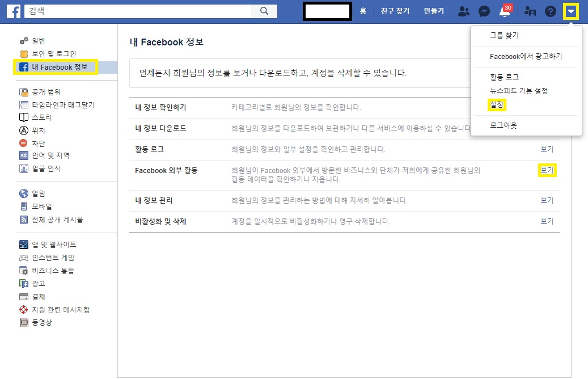Click the 인스턴트 게임 controller icon
Screen dimensions: 588x379
click(24, 258)
